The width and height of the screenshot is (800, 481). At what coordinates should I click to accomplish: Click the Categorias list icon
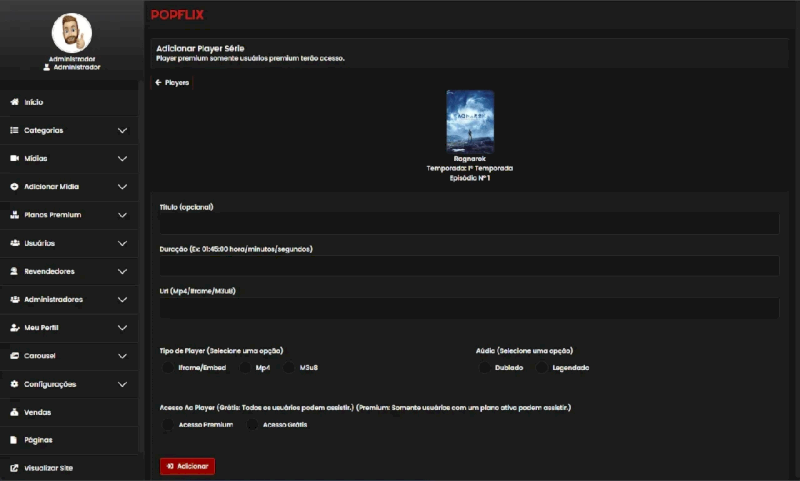[14, 131]
